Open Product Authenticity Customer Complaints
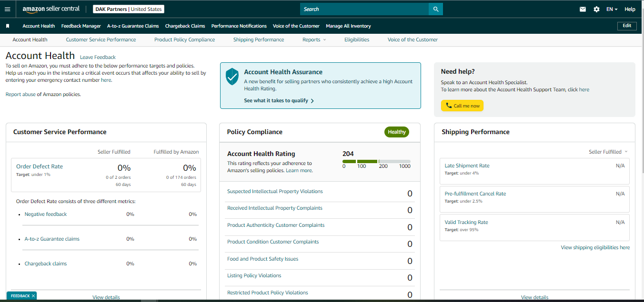Image resolution: width=644 pixels, height=302 pixels. point(276,225)
